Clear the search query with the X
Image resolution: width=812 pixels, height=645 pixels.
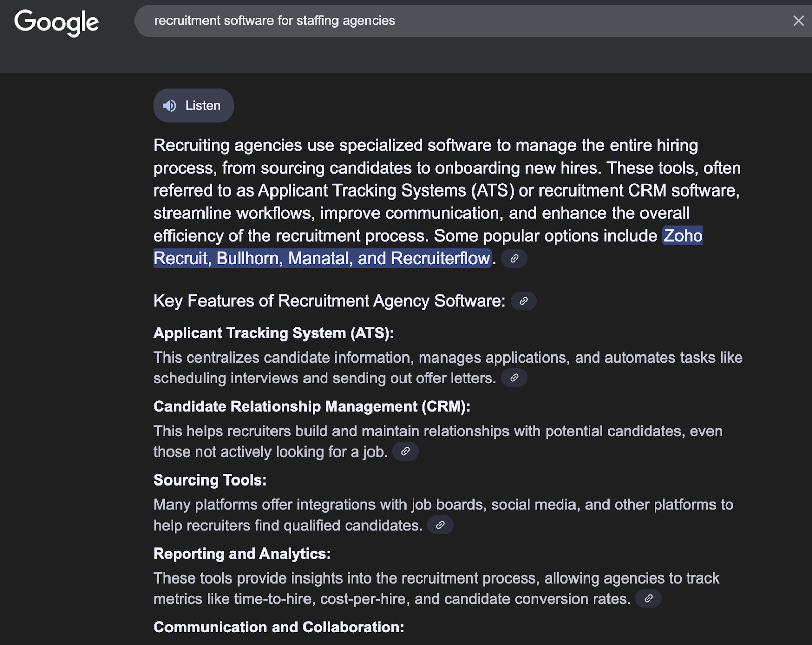click(x=798, y=21)
